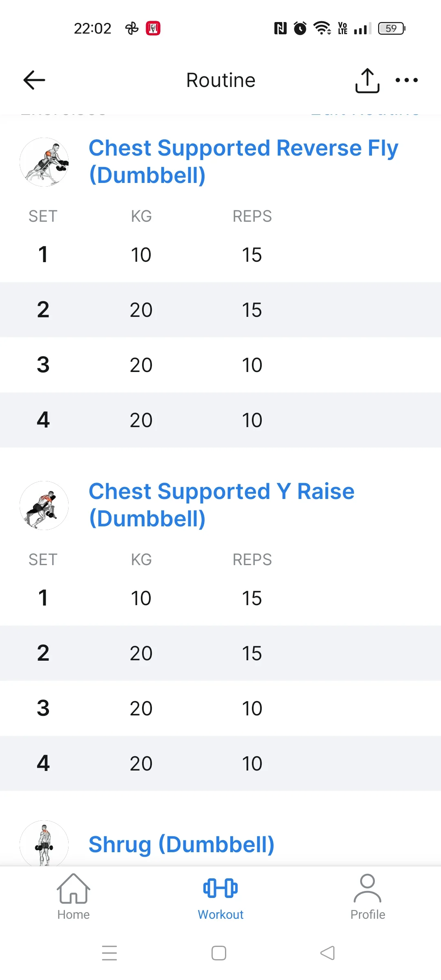The width and height of the screenshot is (441, 980).
Task: Open Chest Supported Reverse Fly exercise thumbnail
Action: (x=44, y=162)
